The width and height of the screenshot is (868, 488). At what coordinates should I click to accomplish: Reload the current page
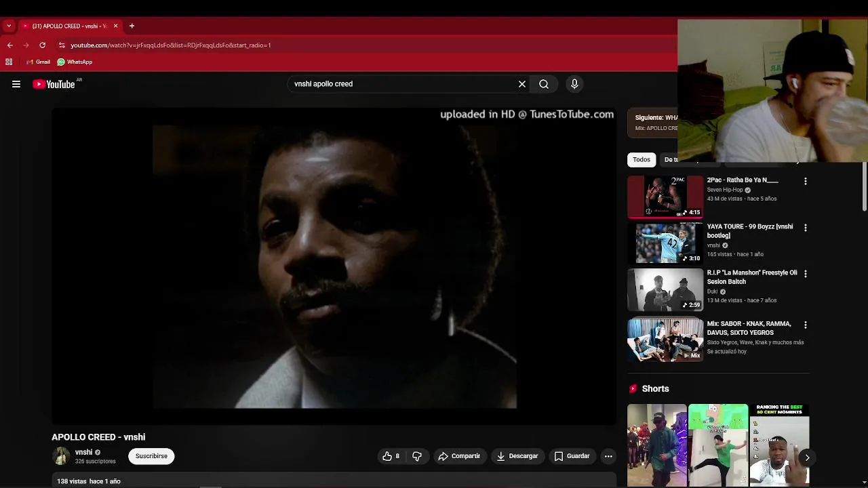tap(42, 45)
